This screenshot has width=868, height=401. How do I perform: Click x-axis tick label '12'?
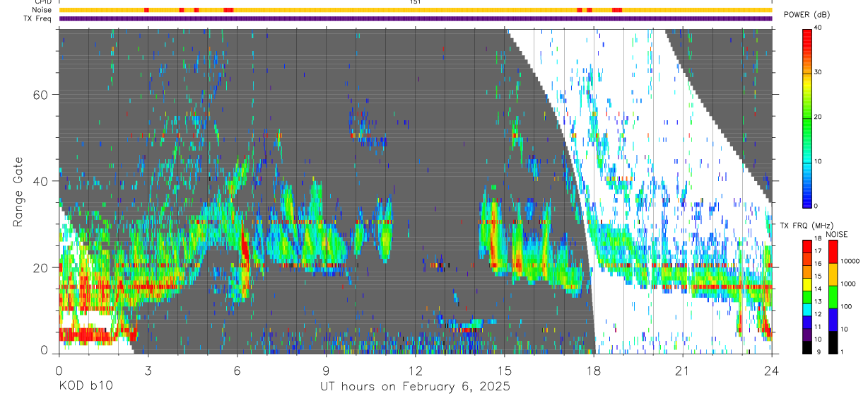[416, 370]
